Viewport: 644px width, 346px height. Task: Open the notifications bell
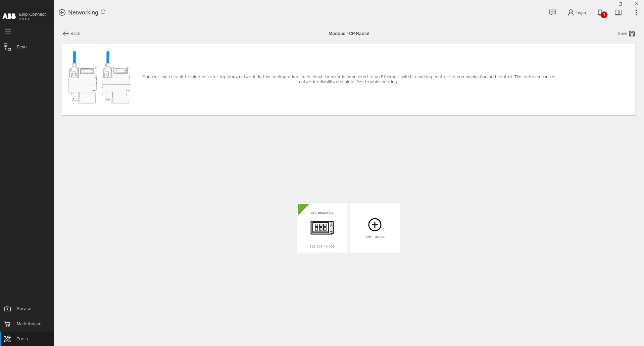601,12
